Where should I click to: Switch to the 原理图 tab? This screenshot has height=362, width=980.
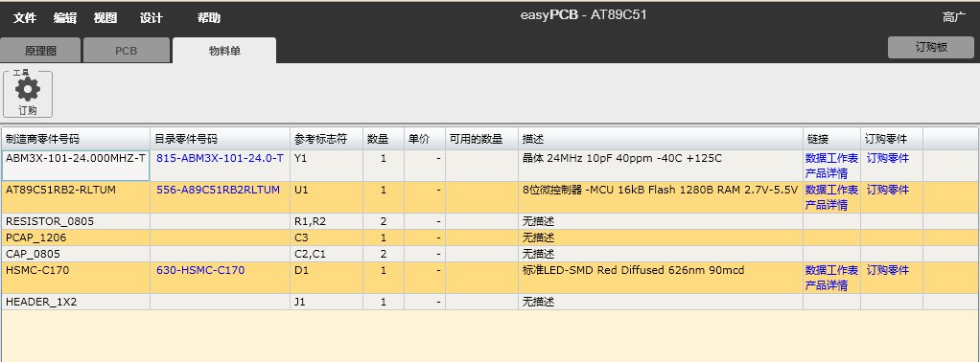tap(40, 51)
